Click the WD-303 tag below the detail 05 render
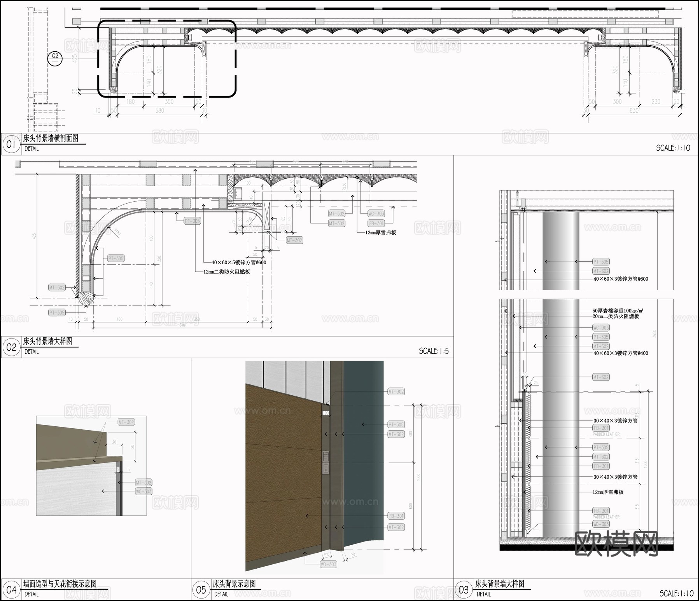 click(x=328, y=564)
